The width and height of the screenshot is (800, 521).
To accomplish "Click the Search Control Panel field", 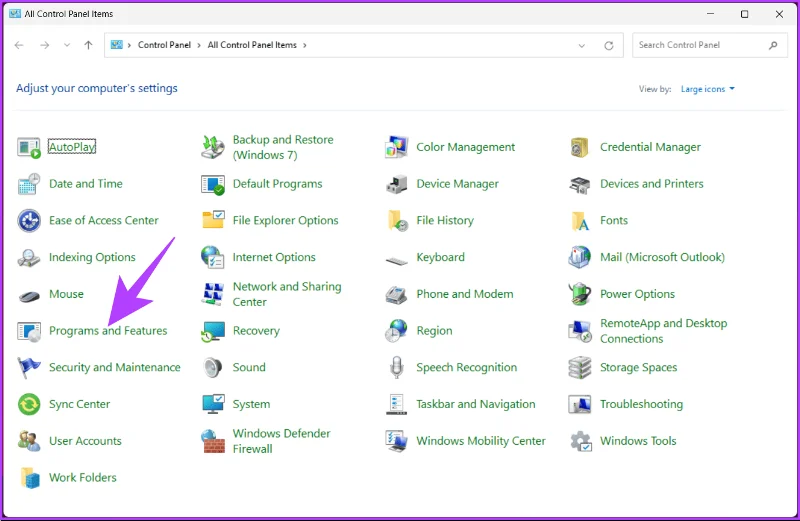I will pyautogui.click(x=710, y=45).
